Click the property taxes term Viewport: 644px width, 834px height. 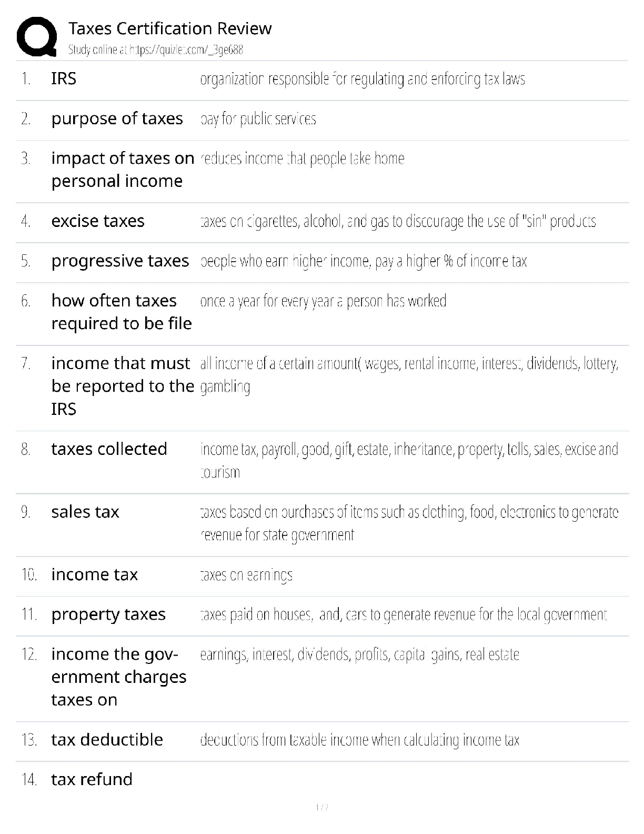point(108,614)
